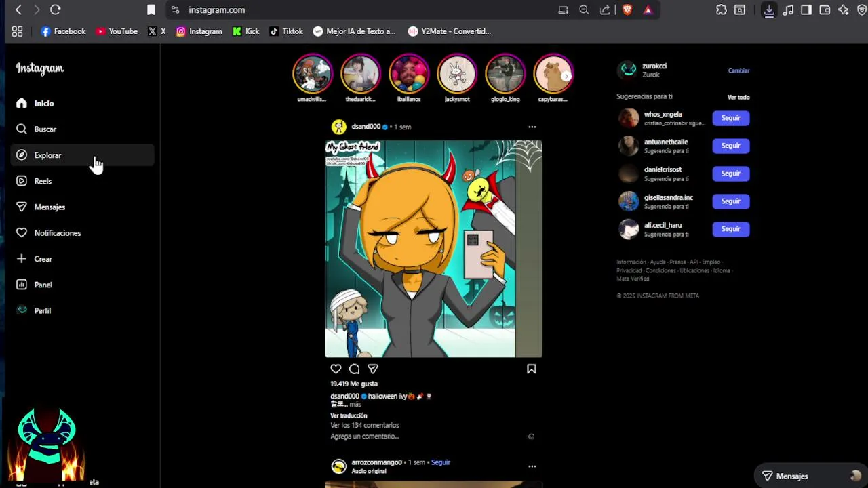868x488 pixels.
Task: Click the Instagram logo wordmark
Action: pyautogui.click(x=39, y=68)
